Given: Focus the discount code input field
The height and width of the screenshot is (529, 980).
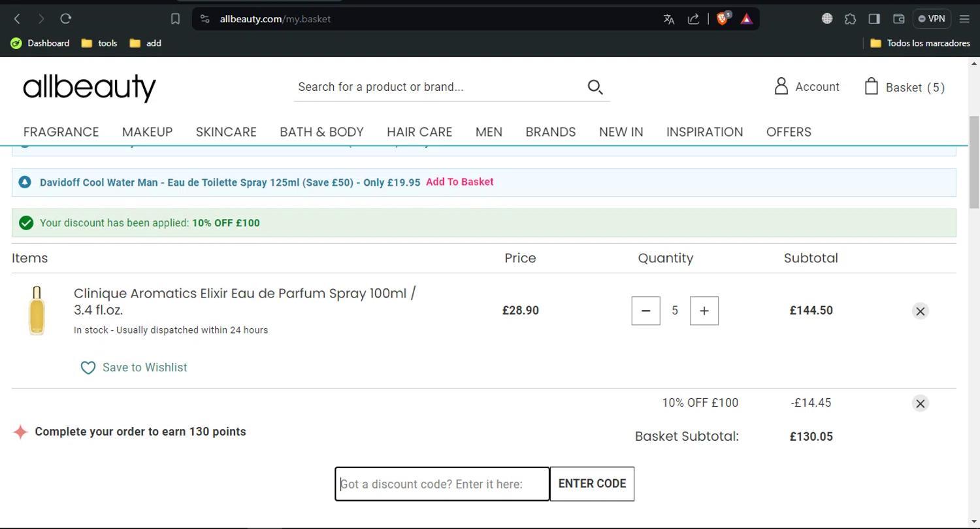Looking at the screenshot, I should [442, 484].
